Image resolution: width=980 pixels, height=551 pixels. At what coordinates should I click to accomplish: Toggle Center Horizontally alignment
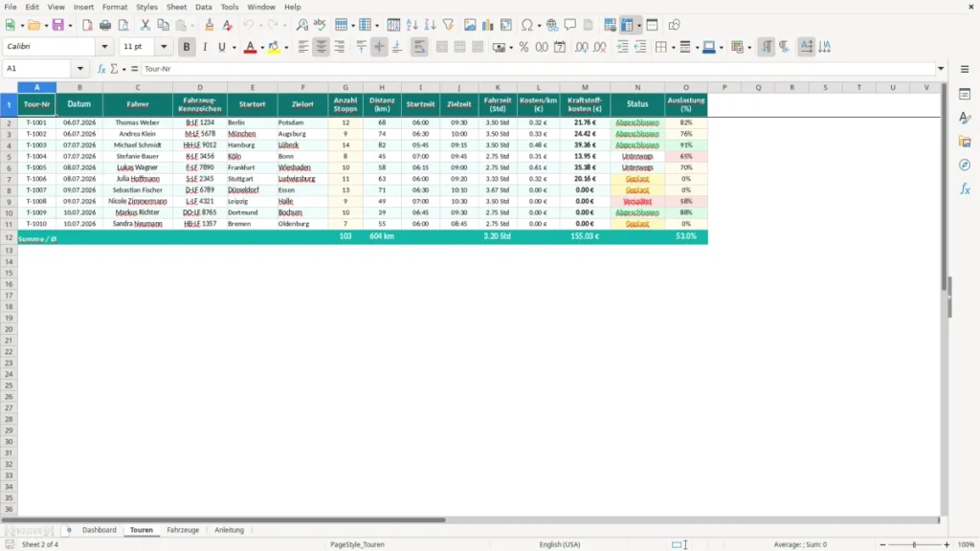coord(322,47)
